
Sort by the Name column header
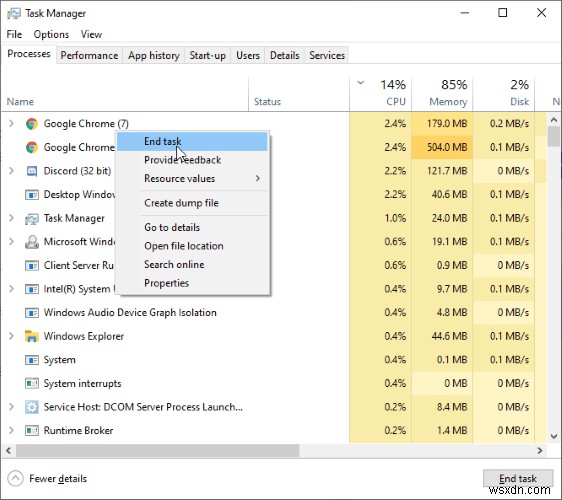(125, 93)
